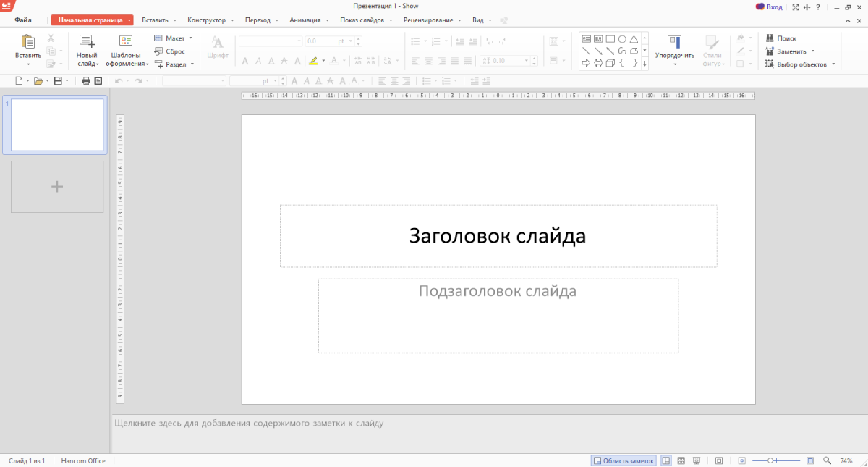This screenshot has height=467, width=868.
Task: Select the ellipse shape in the shapes gallery
Action: (x=621, y=39)
